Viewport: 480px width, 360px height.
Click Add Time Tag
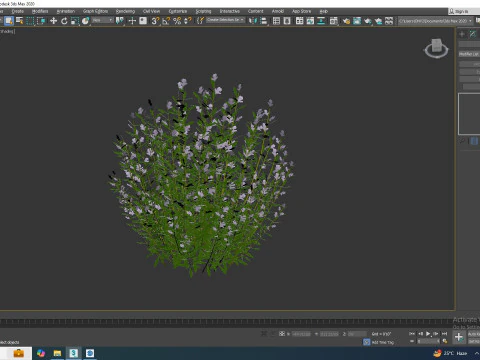[x=382, y=342]
